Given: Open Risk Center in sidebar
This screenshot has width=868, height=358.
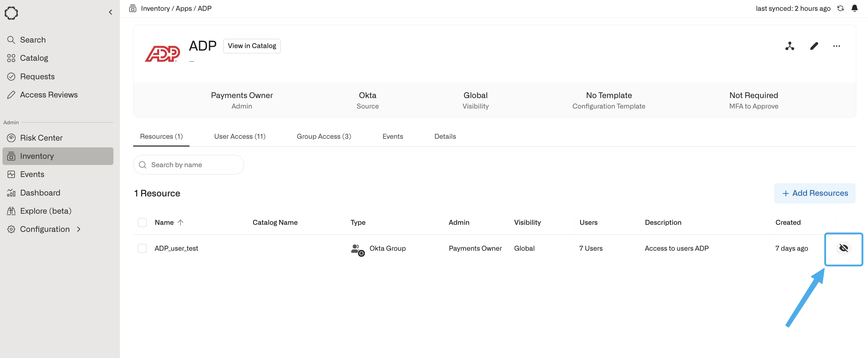Looking at the screenshot, I should (x=41, y=138).
